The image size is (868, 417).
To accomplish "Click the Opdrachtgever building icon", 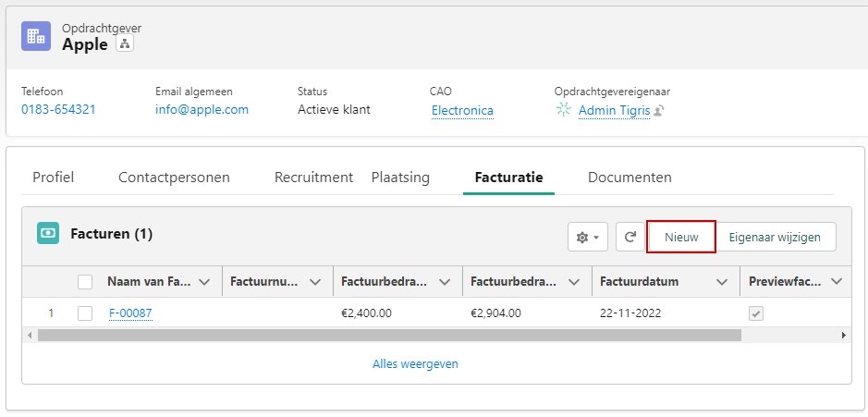I will 36,36.
